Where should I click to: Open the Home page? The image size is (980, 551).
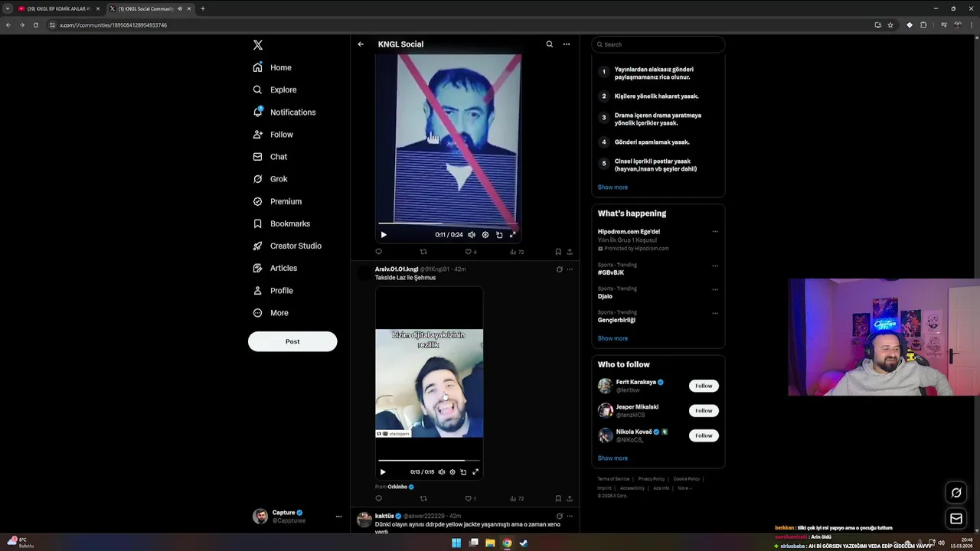(x=273, y=67)
